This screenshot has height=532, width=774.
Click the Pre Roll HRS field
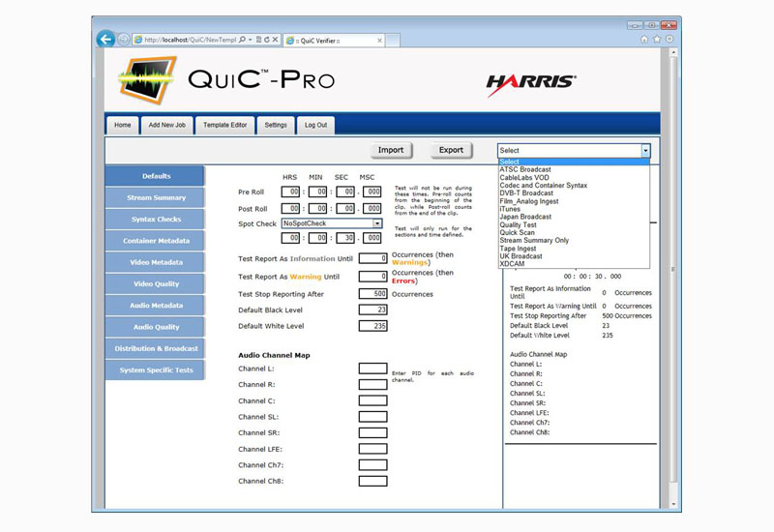click(290, 192)
